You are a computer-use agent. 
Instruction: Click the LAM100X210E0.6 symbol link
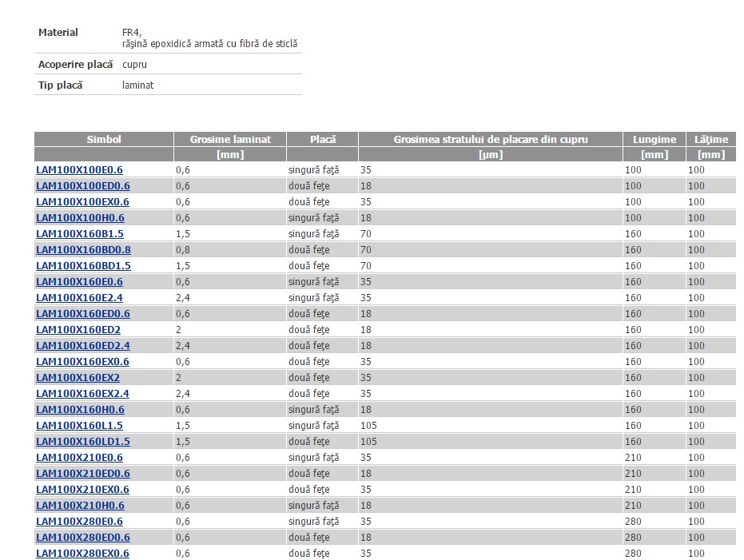point(79,458)
